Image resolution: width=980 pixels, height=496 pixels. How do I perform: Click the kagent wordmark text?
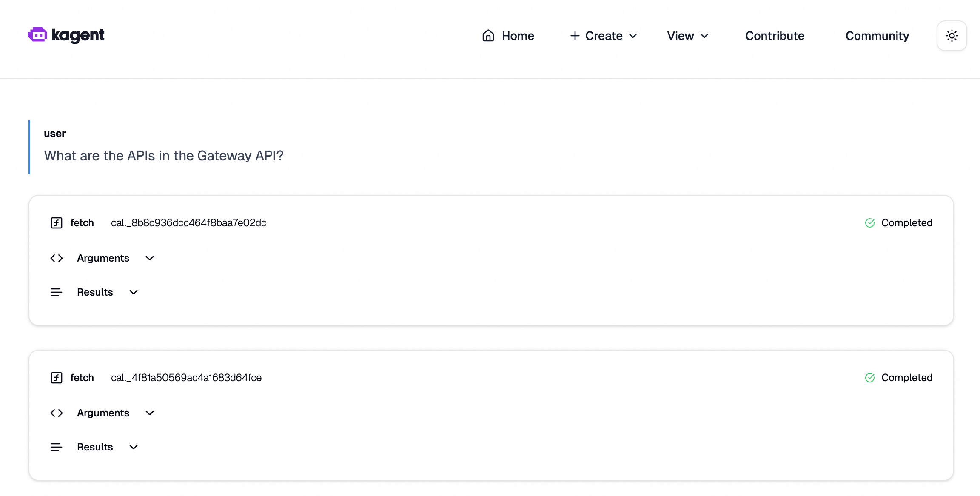(78, 35)
